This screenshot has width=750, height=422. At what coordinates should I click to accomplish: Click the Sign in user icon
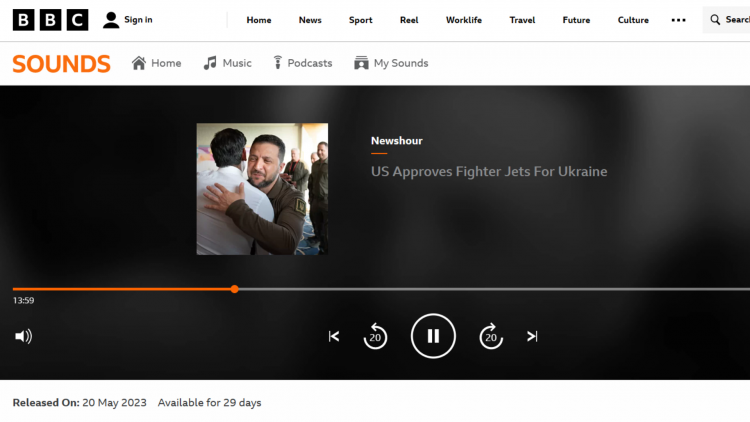pyautogui.click(x=111, y=20)
